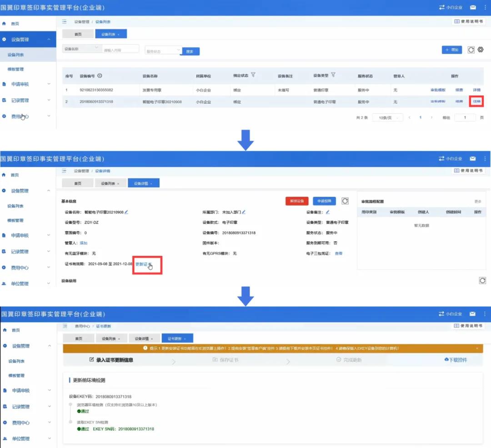The height and width of the screenshot is (448, 491).
Task: Click the info icon beside 设备编号 column header
Action: 100,76
